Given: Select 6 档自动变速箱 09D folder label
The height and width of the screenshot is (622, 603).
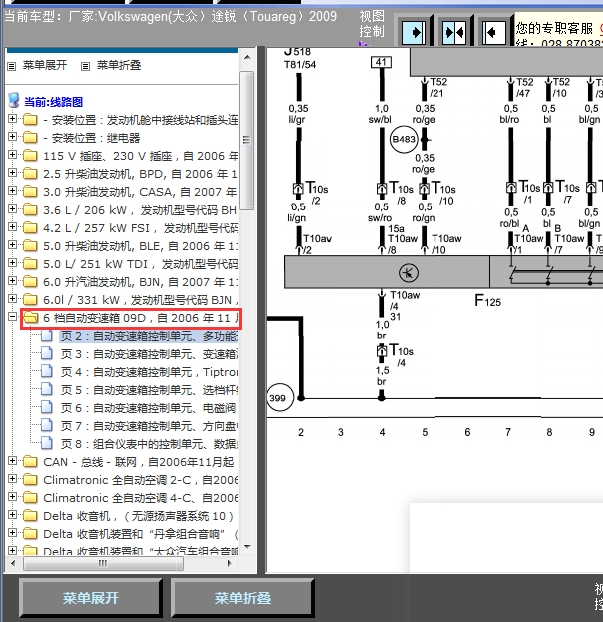Looking at the screenshot, I should (x=140, y=318).
